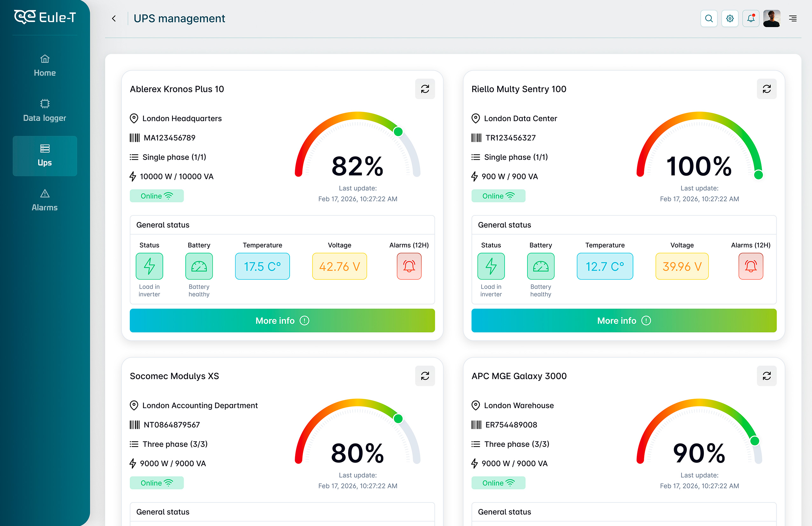Click Online badge on Socomec Modulys XS
This screenshot has height=526, width=812.
[157, 483]
